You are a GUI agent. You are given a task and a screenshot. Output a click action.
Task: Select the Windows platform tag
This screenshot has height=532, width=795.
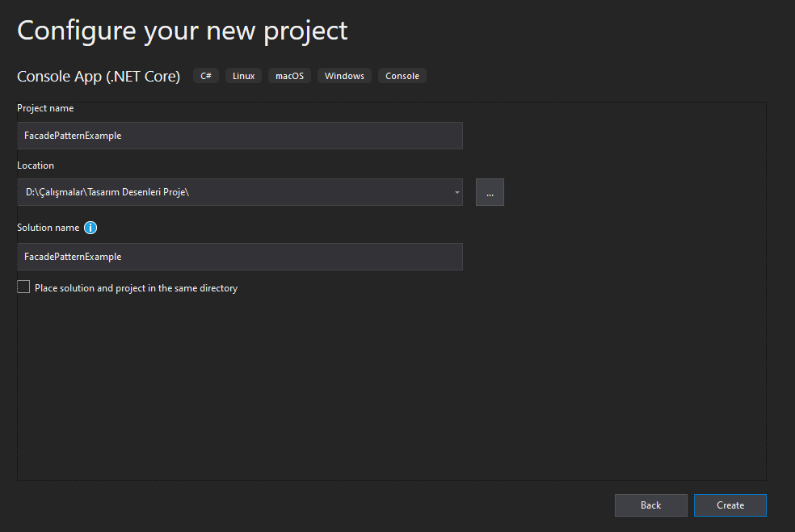[344, 76]
